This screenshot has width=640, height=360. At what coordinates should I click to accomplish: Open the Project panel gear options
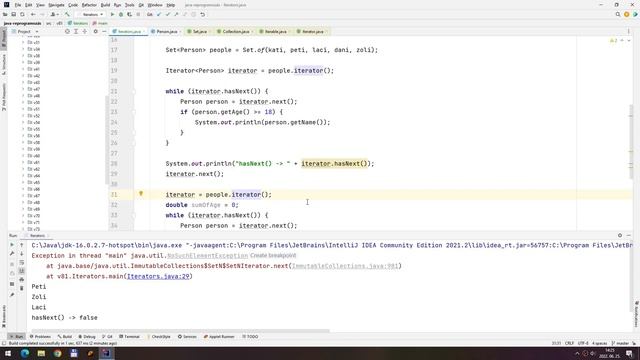[96, 31]
